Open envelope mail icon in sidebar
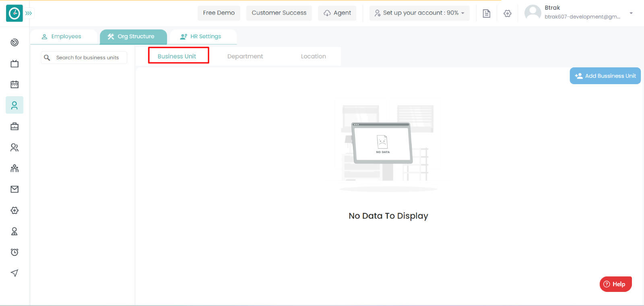Image resolution: width=644 pixels, height=306 pixels. (14, 189)
